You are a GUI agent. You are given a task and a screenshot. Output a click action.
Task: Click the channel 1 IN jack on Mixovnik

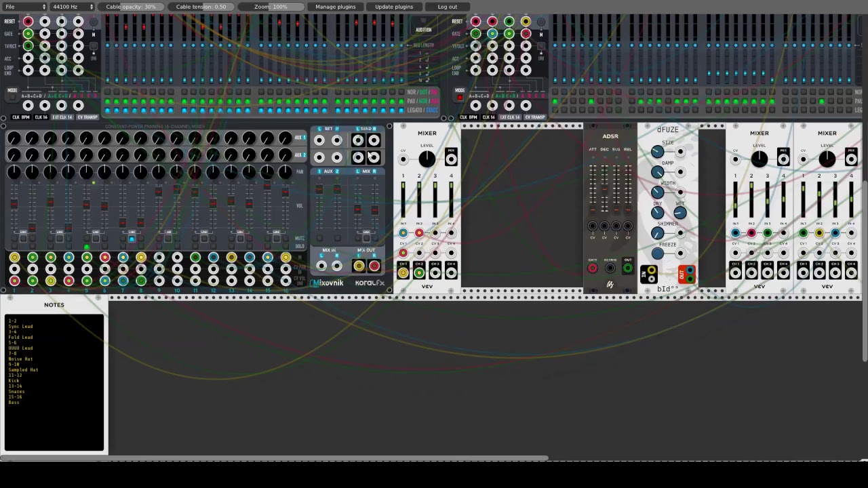tap(14, 258)
